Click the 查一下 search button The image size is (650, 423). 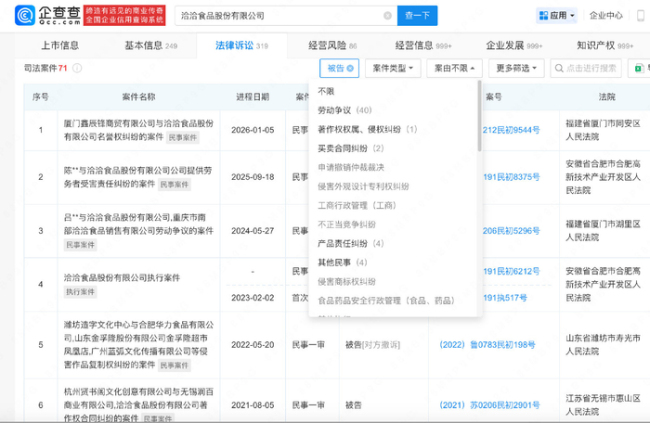click(x=417, y=16)
